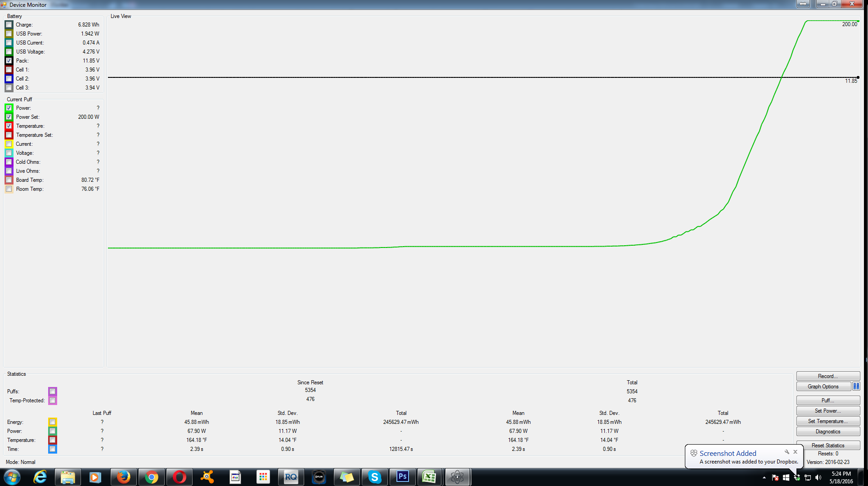The height and width of the screenshot is (486, 868).
Task: Open the Set Power... dialog
Action: click(828, 411)
